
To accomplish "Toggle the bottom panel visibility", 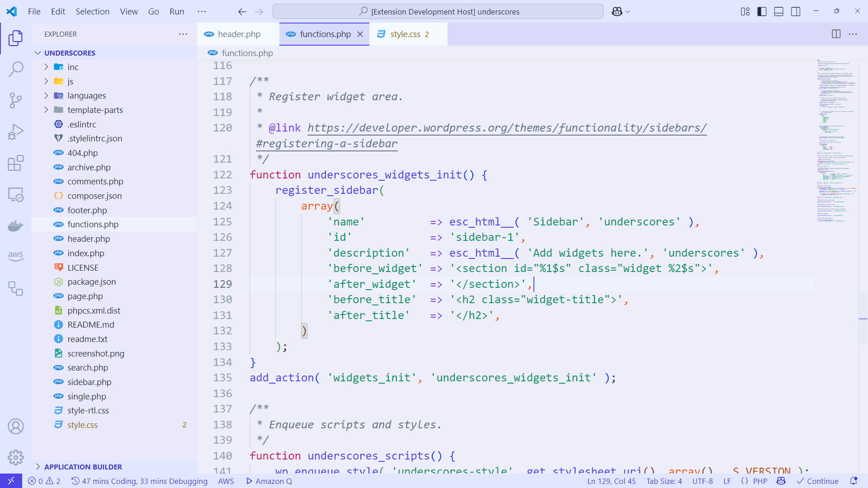I will click(778, 12).
